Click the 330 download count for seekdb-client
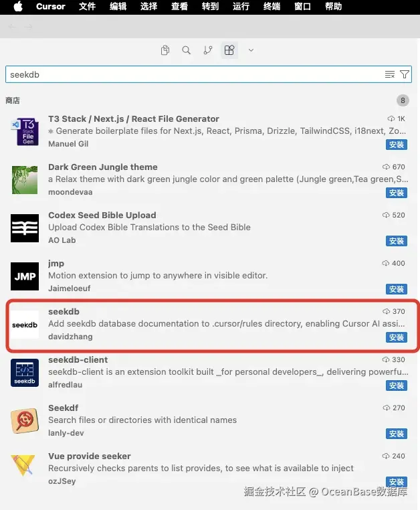The height and width of the screenshot is (510, 420). click(394, 359)
